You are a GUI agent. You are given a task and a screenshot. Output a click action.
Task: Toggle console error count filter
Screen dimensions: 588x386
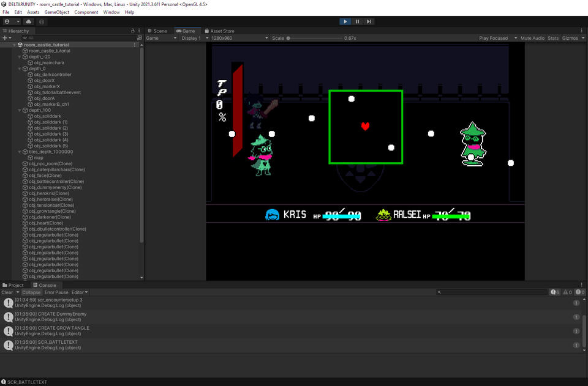580,292
